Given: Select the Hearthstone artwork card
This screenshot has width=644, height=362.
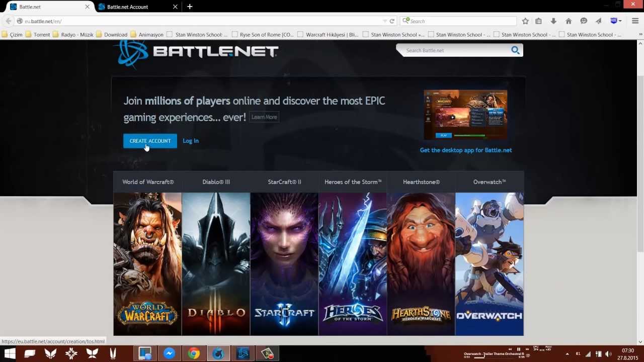Looking at the screenshot, I should click(x=421, y=264).
